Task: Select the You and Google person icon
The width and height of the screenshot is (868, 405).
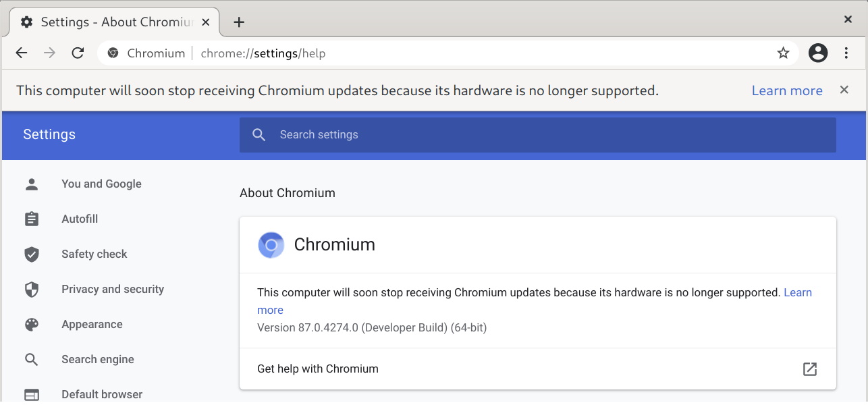Action: pos(31,183)
